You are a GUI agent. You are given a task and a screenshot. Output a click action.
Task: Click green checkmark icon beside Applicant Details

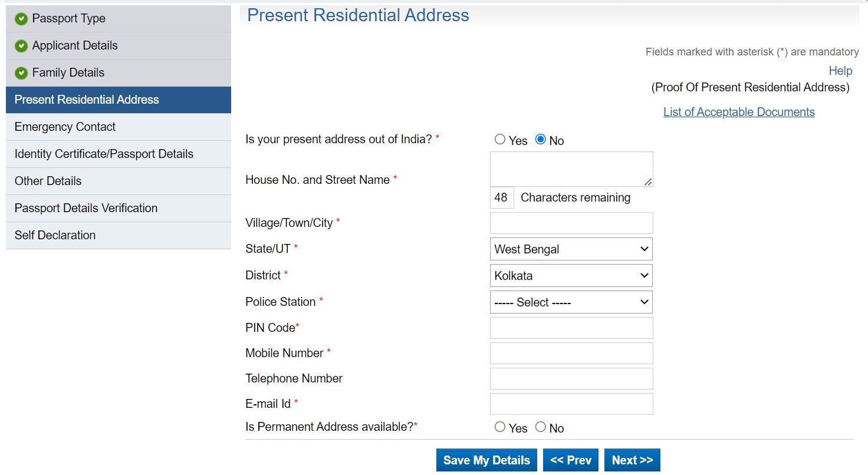click(21, 46)
